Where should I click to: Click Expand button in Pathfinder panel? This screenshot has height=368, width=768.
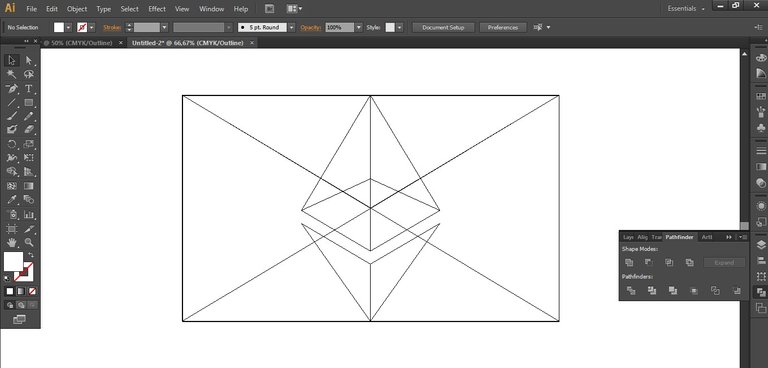[724, 263]
